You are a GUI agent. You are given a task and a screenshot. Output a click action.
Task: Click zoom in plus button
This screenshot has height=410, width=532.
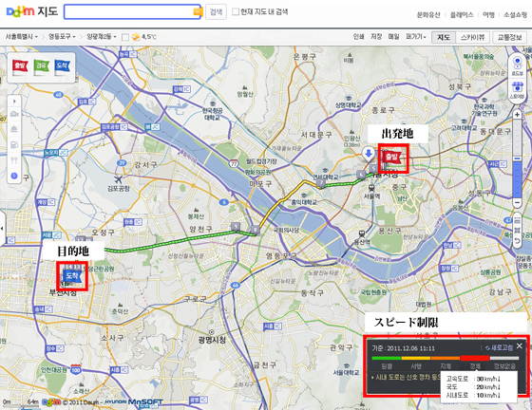[x=517, y=115]
